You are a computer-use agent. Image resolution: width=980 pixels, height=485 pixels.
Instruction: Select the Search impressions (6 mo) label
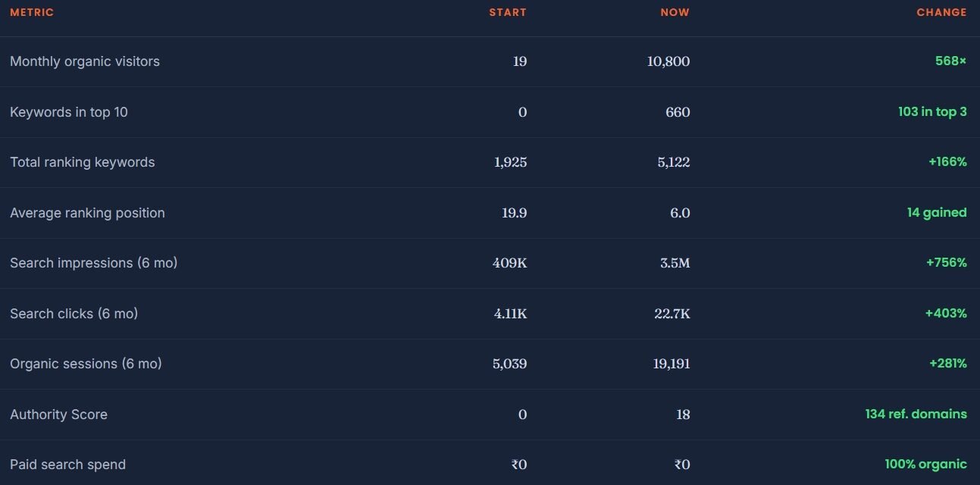(94, 263)
